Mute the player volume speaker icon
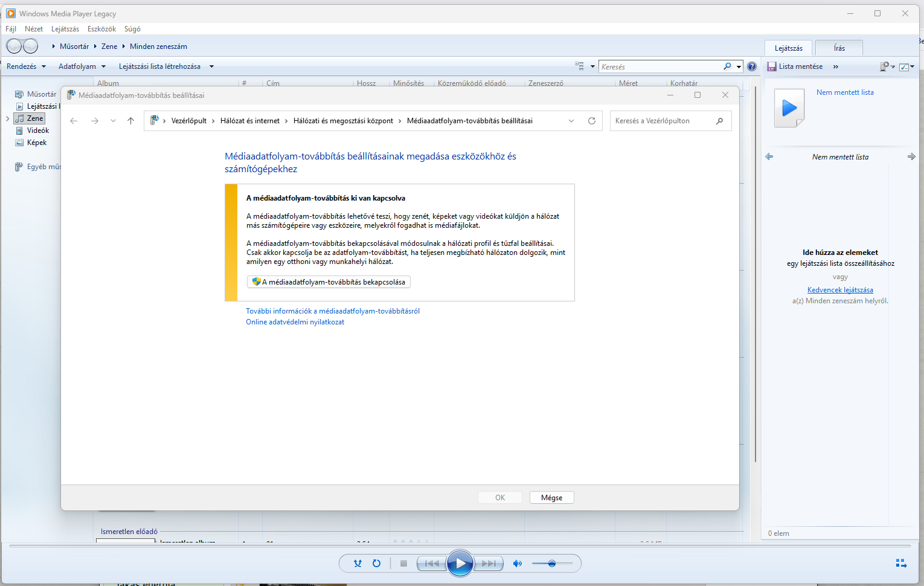The image size is (924, 586). click(517, 564)
